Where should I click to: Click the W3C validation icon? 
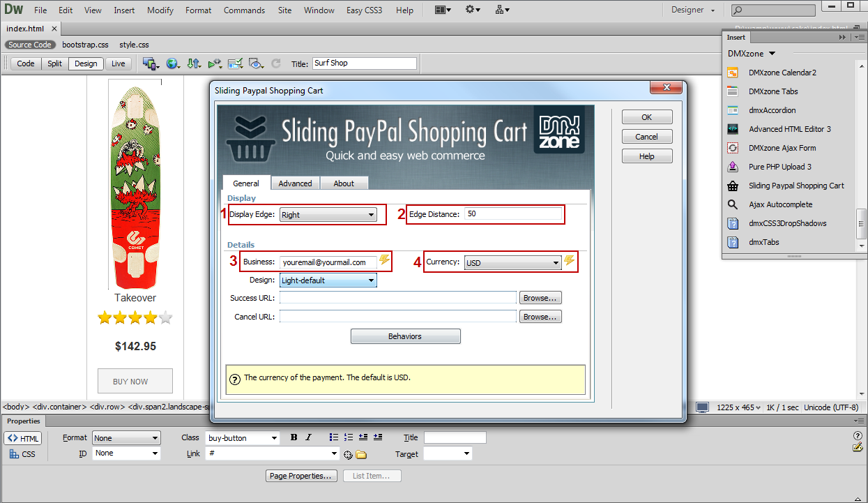215,63
